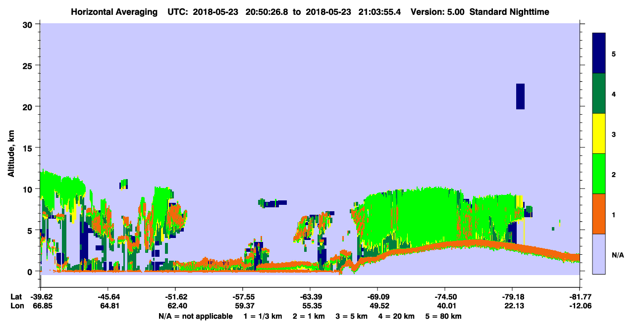The width and height of the screenshot is (644, 330).
Task: Click latitude value -81.77
Action: [x=579, y=297]
